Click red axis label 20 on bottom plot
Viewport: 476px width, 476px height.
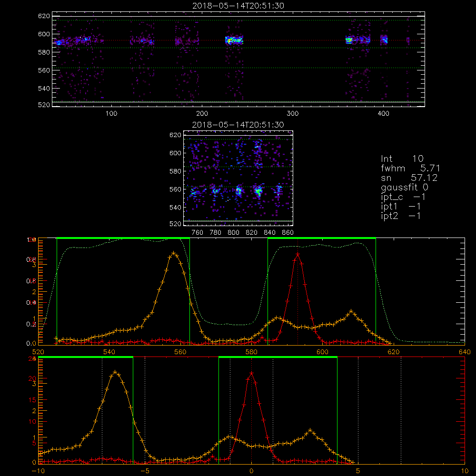coord(33,378)
